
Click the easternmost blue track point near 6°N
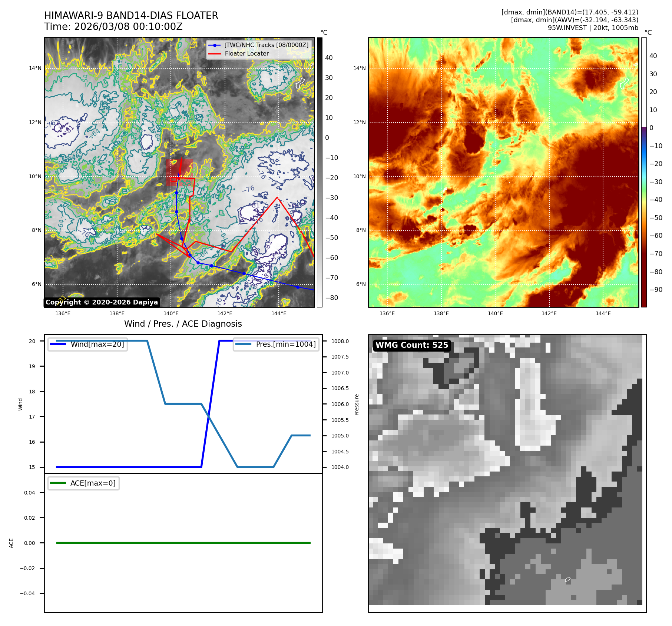point(298,287)
